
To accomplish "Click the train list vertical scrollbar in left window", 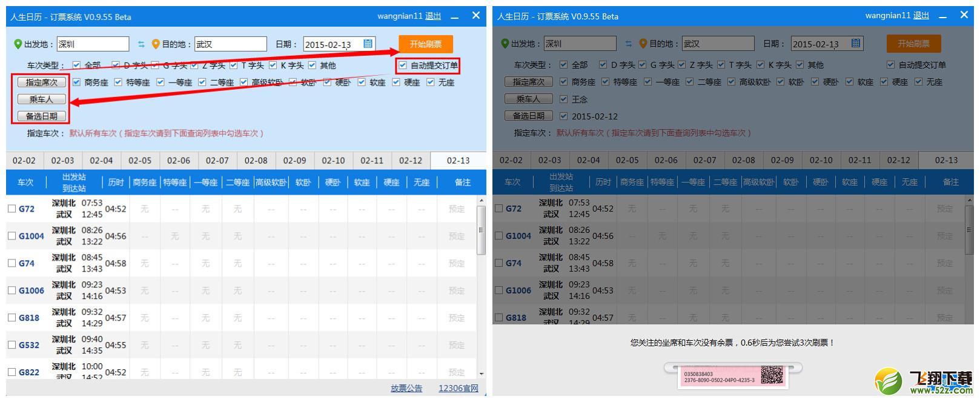I will pos(482,230).
